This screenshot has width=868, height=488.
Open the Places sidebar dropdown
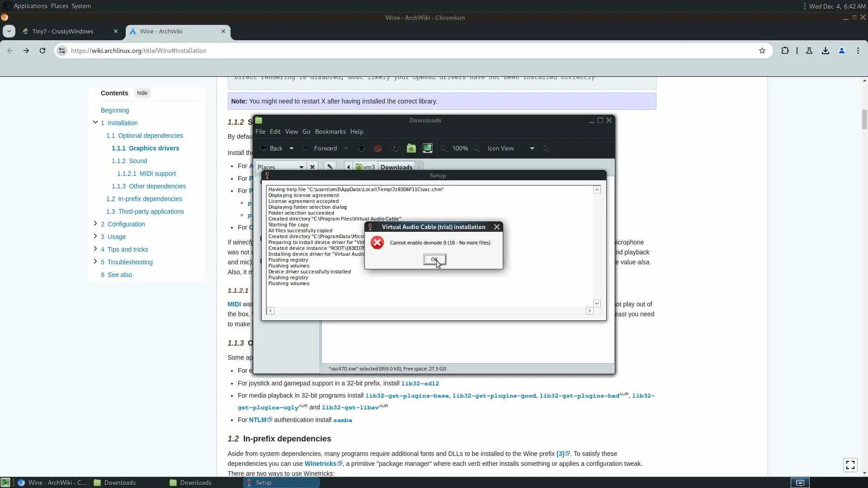tap(280, 167)
